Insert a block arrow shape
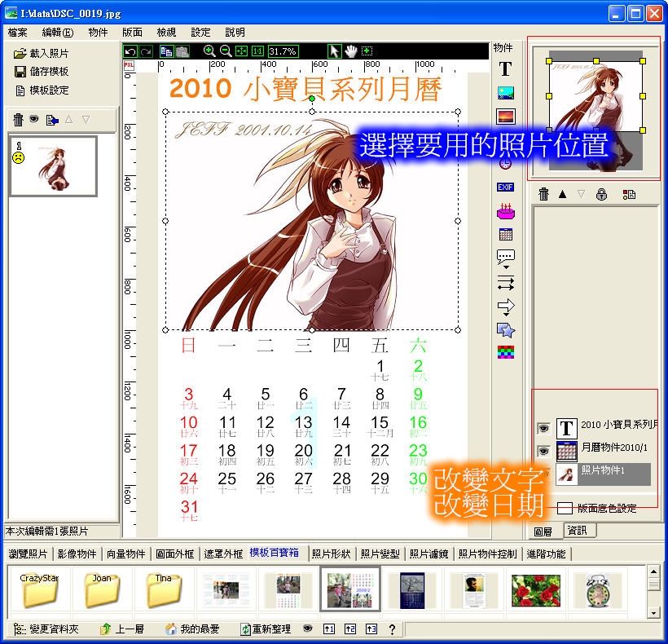 [506, 307]
